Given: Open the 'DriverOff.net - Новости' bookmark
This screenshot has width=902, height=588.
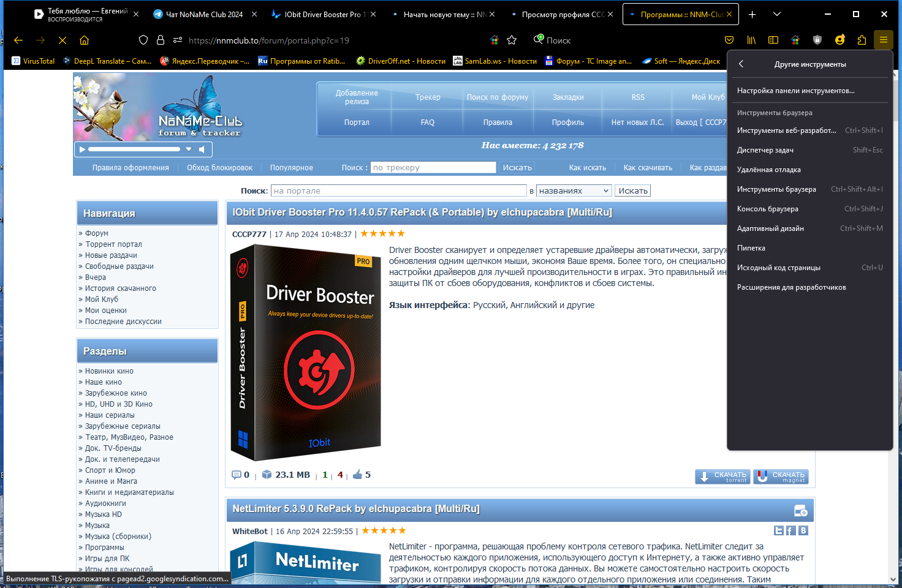Looking at the screenshot, I should tap(401, 61).
